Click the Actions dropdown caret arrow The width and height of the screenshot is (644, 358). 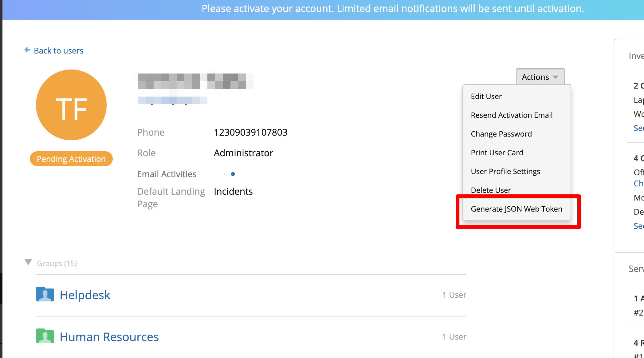556,77
